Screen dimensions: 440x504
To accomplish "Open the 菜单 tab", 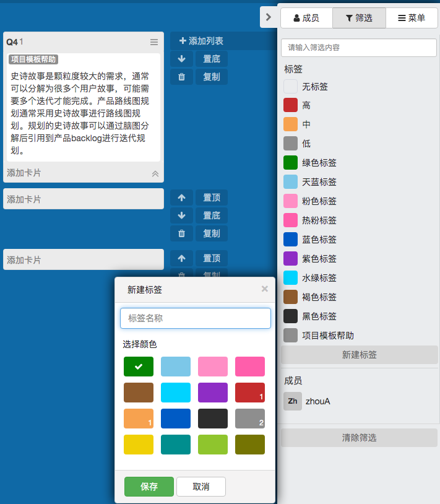I will point(412,18).
